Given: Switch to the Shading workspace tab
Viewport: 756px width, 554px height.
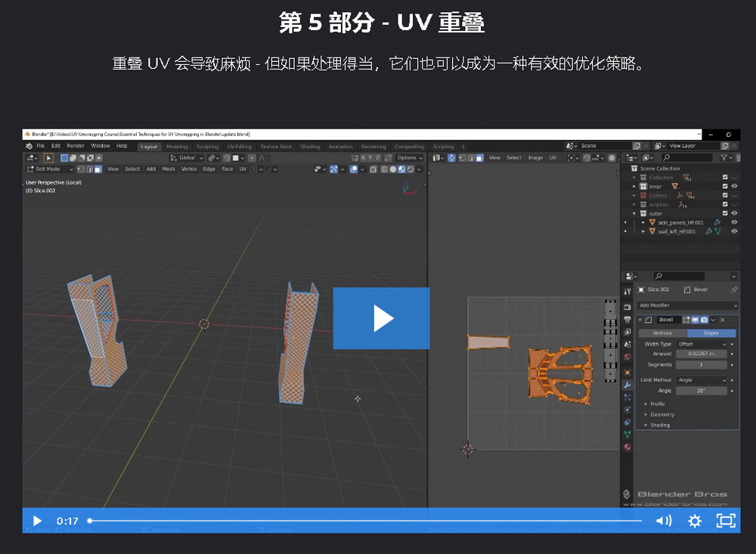Looking at the screenshot, I should click(310, 147).
